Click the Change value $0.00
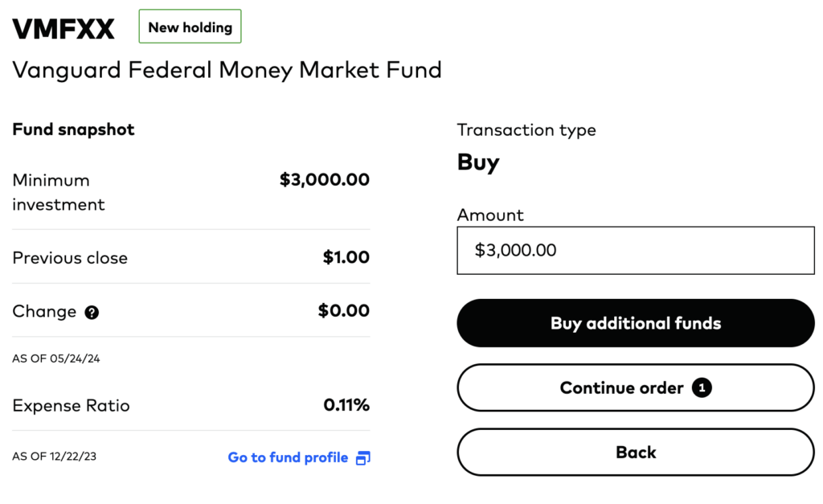This screenshot has height=504, width=823. [x=343, y=311]
